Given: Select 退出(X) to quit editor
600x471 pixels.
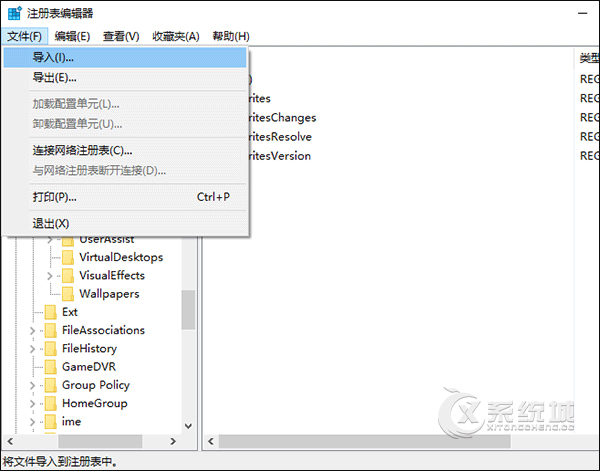Looking at the screenshot, I should pos(125,223).
